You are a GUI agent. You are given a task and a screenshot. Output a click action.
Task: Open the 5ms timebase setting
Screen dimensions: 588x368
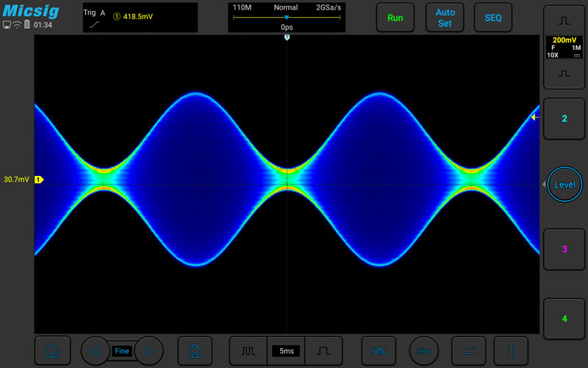286,351
